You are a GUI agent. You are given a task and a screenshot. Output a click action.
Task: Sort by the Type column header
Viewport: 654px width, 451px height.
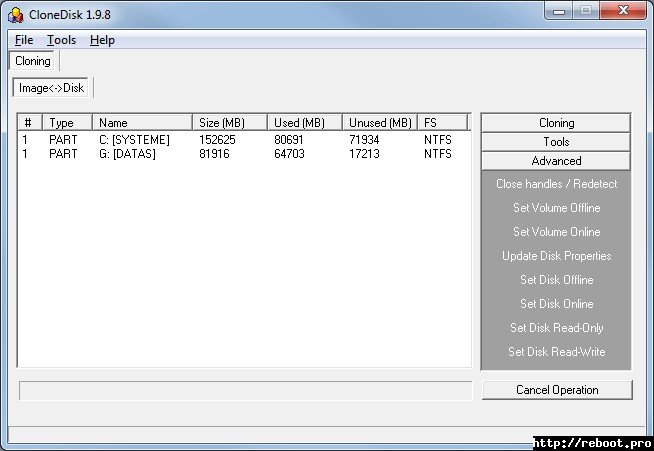click(67, 123)
